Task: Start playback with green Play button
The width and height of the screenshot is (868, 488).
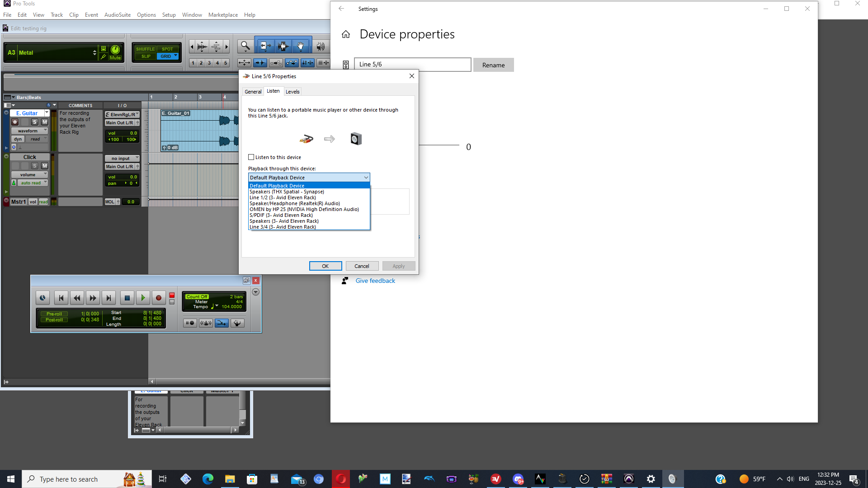Action: (x=143, y=298)
